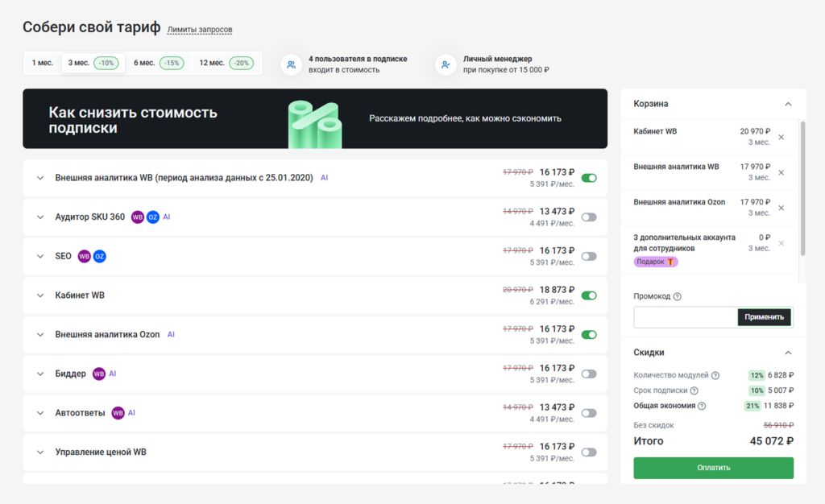The width and height of the screenshot is (825, 504).
Task: Click info icon beside Количество модулей
Action: (715, 375)
